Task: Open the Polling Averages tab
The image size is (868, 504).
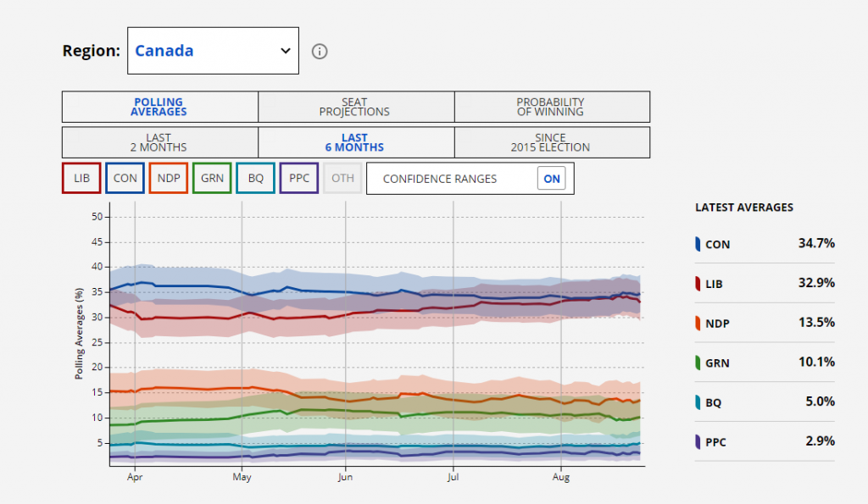Action: pyautogui.click(x=159, y=107)
